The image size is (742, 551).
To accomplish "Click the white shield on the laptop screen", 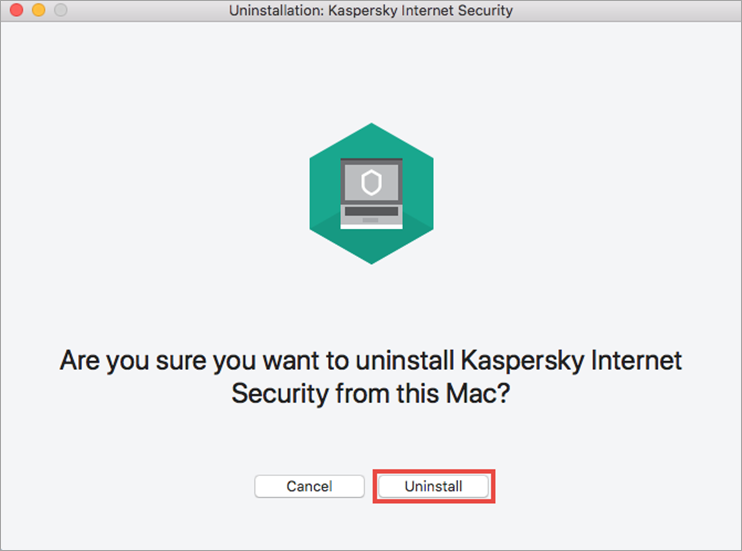I will (x=371, y=182).
